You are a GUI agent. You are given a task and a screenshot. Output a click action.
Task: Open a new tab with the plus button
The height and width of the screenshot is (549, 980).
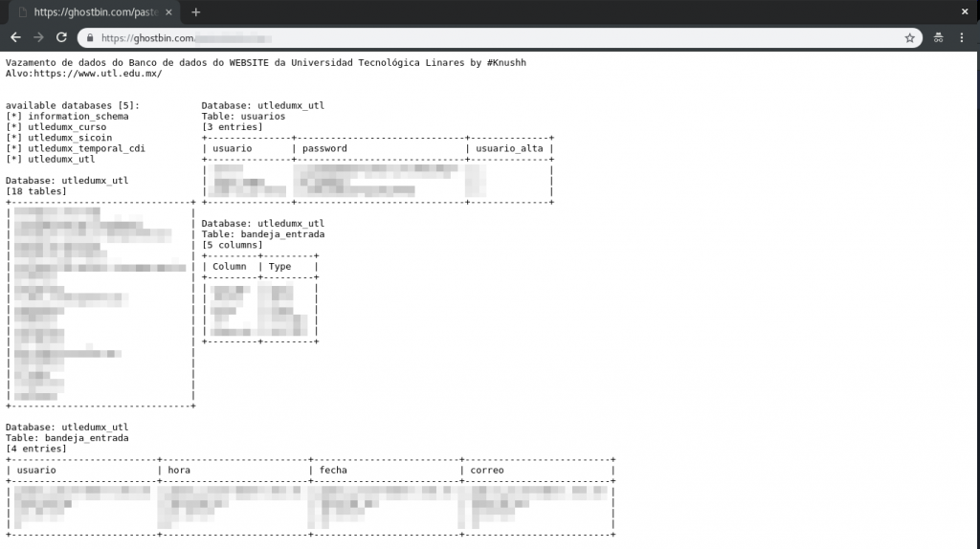click(x=195, y=11)
